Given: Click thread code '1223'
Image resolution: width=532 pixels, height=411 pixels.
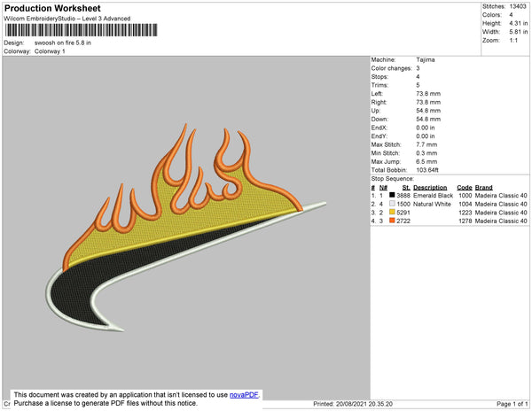Looking at the screenshot, I should (465, 213).
